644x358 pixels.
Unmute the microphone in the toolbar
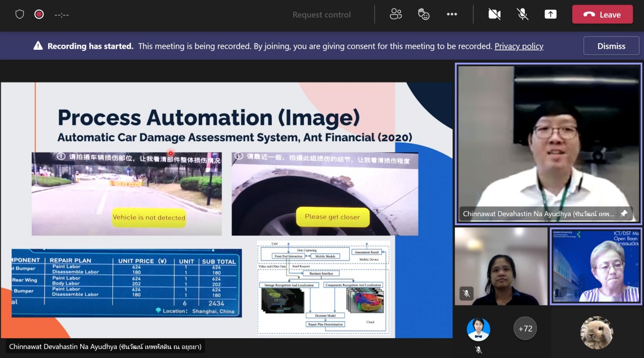[x=523, y=15]
